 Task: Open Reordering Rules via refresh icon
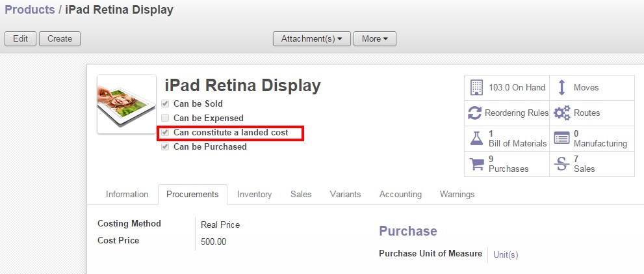(x=475, y=113)
